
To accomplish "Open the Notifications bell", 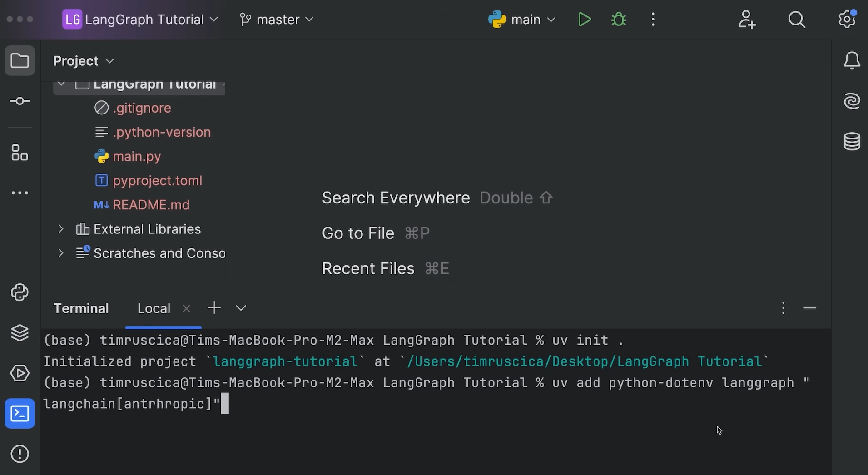I will 852,60.
